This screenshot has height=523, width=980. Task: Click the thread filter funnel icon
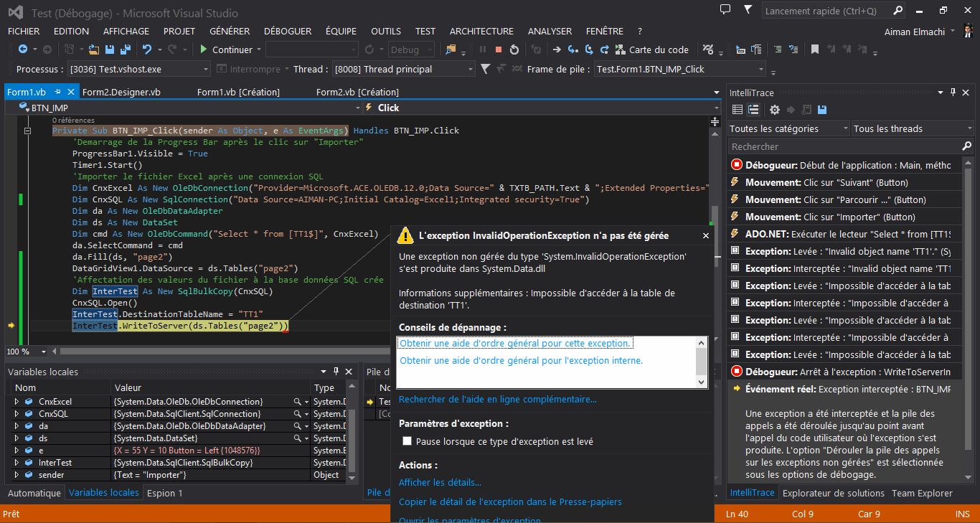[486, 69]
